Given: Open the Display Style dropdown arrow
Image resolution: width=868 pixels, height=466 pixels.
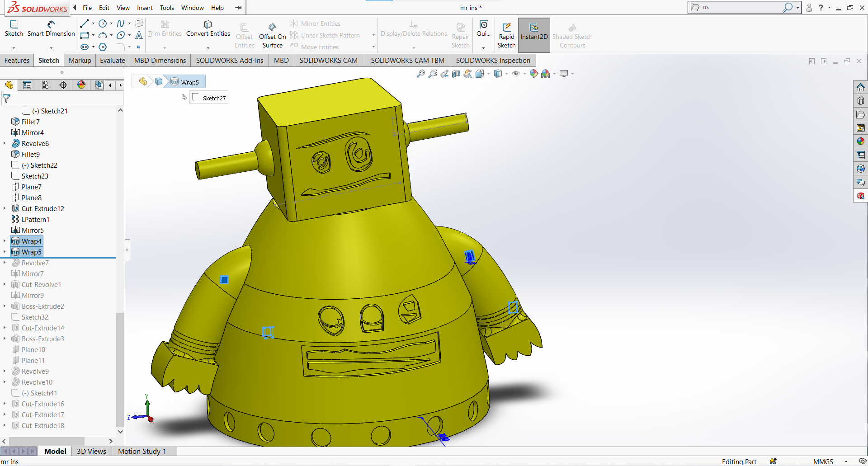Looking at the screenshot, I should (506, 74).
